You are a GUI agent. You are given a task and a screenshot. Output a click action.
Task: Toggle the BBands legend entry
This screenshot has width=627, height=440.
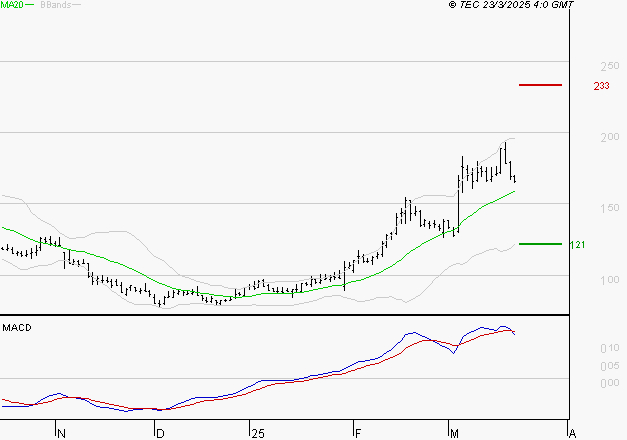[x=54, y=5]
